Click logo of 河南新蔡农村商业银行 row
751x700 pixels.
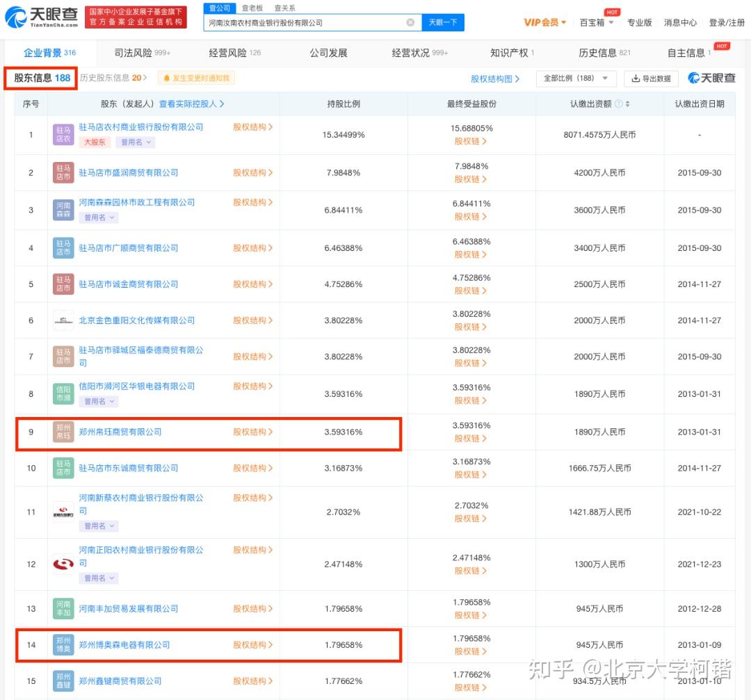click(63, 512)
